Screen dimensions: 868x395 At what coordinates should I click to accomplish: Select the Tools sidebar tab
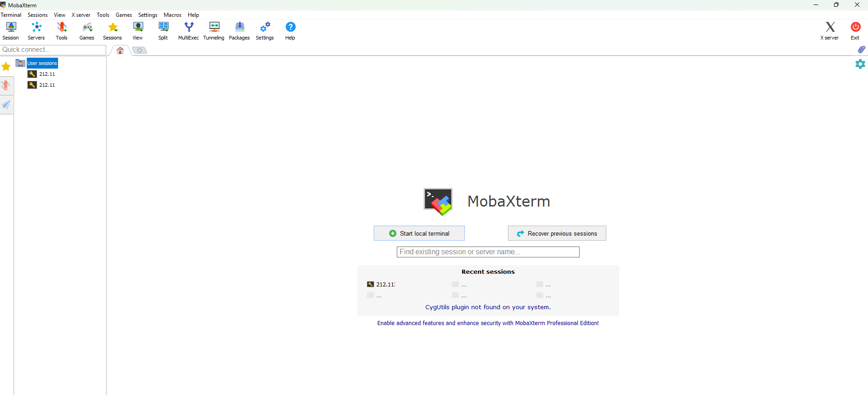(6, 85)
